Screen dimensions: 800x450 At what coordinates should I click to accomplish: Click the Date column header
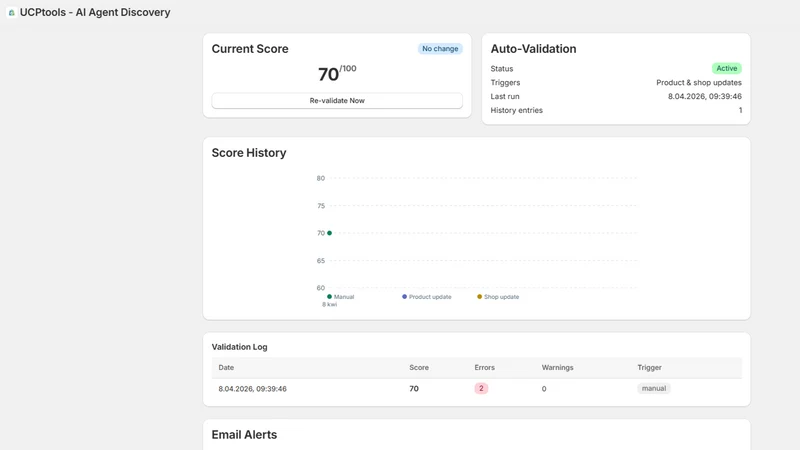(x=226, y=367)
